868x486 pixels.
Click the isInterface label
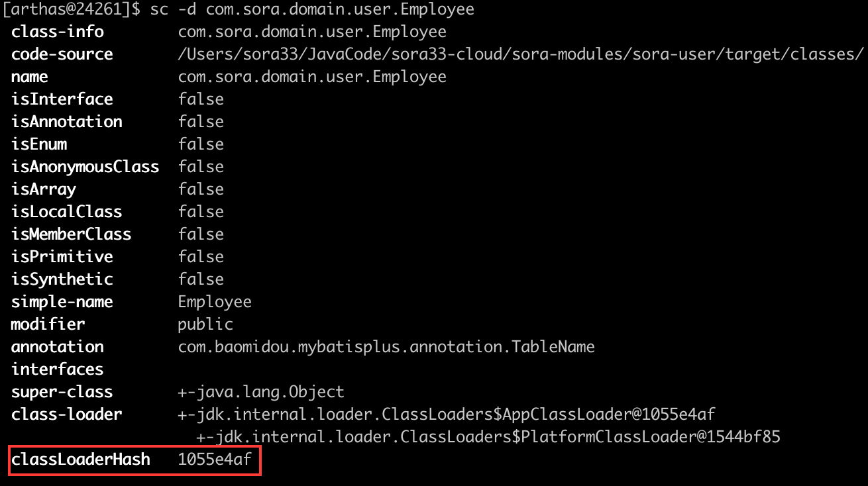coord(62,99)
